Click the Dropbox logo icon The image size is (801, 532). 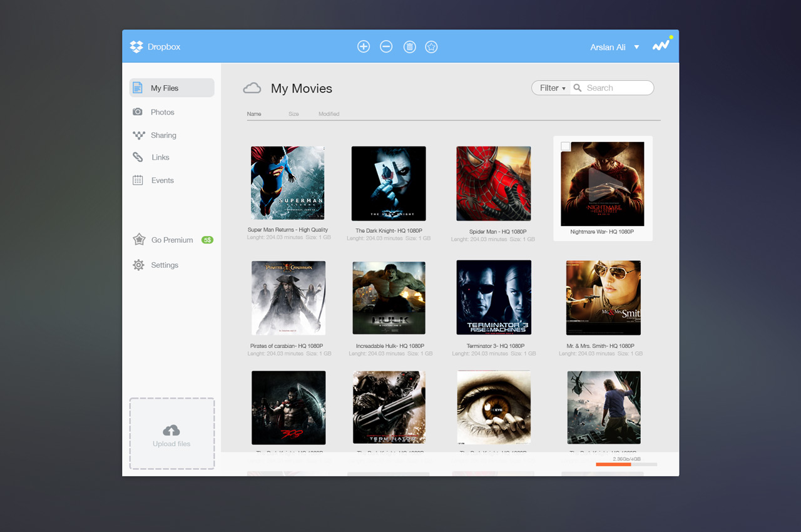pyautogui.click(x=136, y=47)
